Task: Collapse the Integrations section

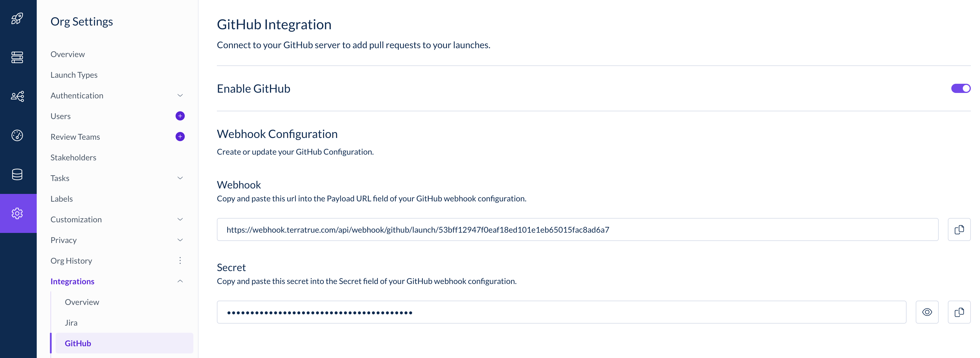Action: 180,281
